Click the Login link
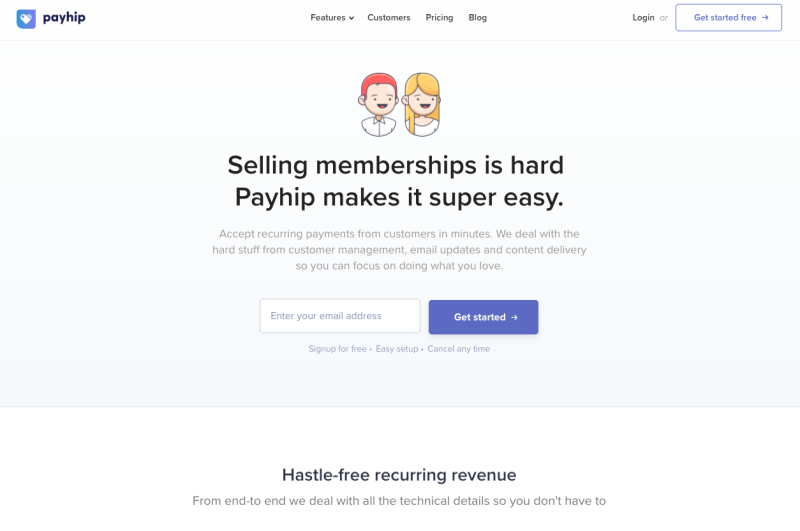The width and height of the screenshot is (800, 531). (x=643, y=17)
